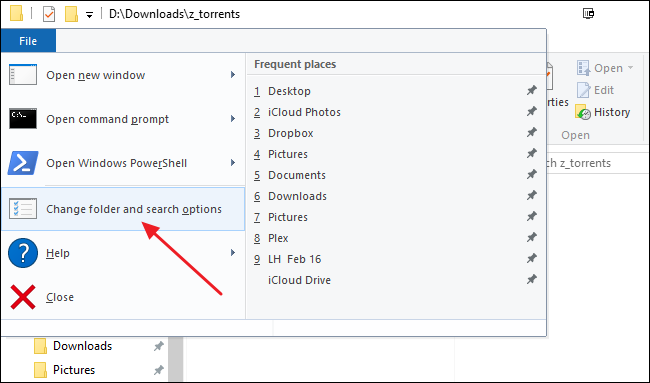650x383 pixels.
Task: Expand the Open button dropdown arrow
Action: coord(631,68)
